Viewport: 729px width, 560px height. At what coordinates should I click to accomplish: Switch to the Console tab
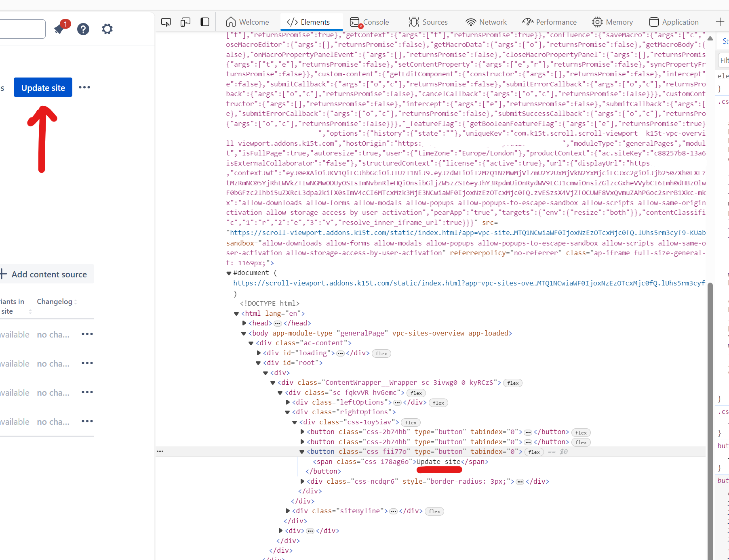369,22
